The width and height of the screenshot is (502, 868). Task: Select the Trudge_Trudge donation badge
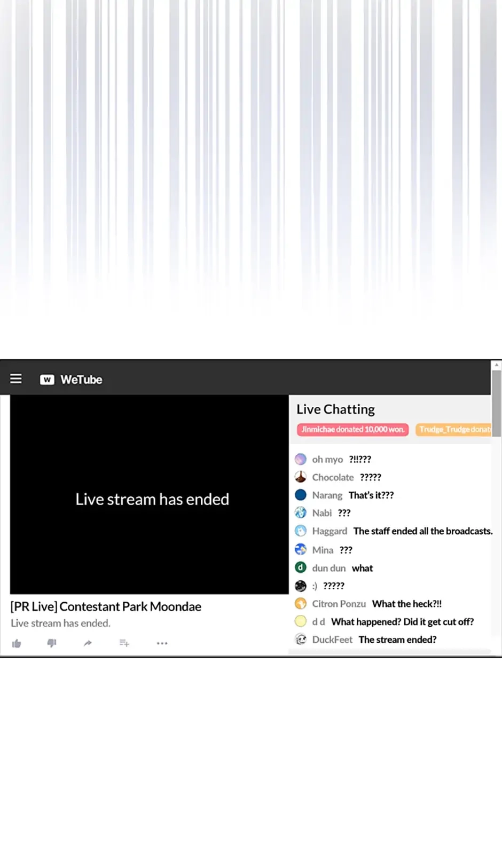[x=453, y=430]
